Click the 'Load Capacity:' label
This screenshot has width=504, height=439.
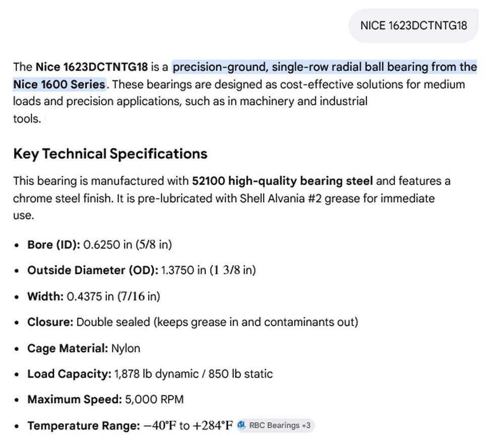coord(70,374)
